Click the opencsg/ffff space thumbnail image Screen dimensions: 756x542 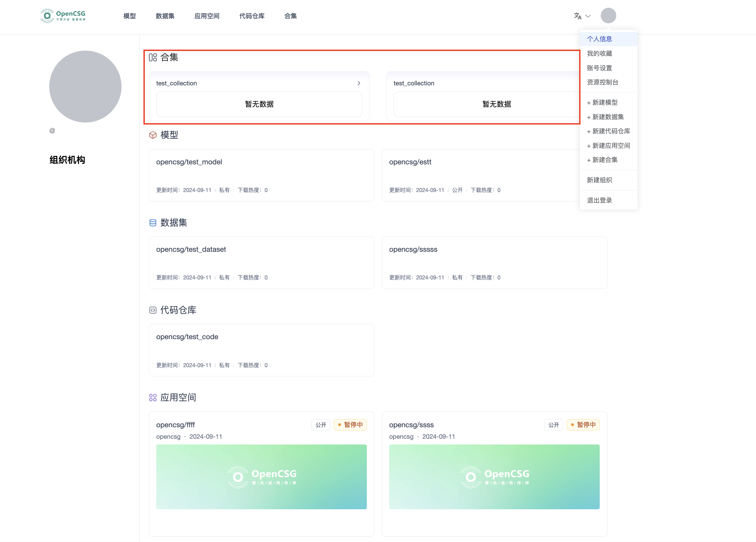click(x=261, y=477)
